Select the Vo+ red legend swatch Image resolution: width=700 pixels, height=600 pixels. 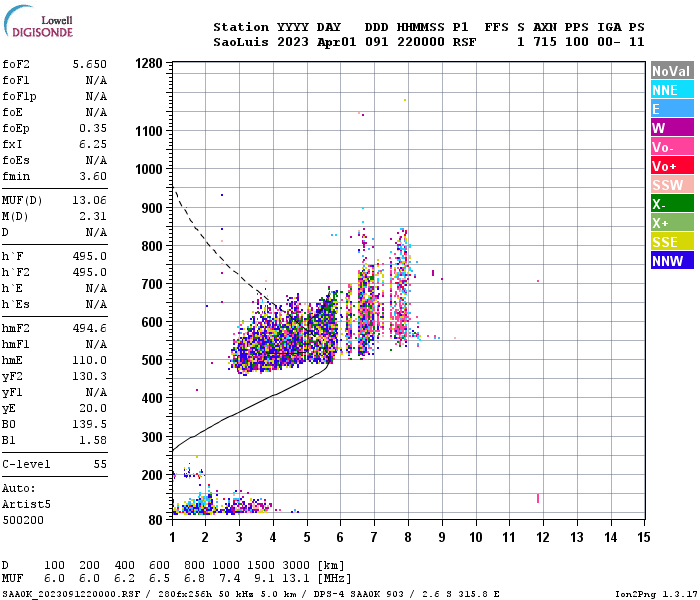click(x=672, y=166)
